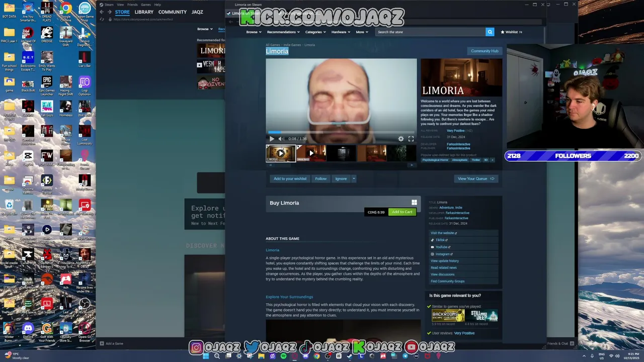Screen dimensions: 644x362
Task: Open Indie Games breadcrumb link
Action: (292, 45)
